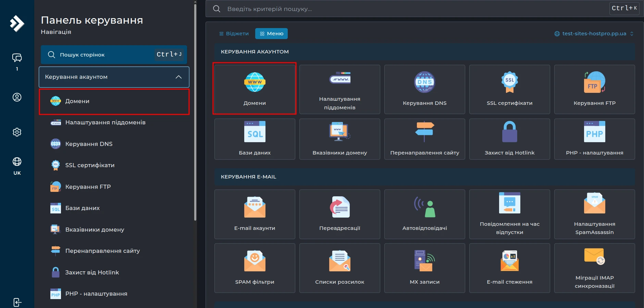Image resolution: width=644 pixels, height=308 pixels.
Task: Collapse the Керування акаунтом navigation section
Action: [114, 77]
